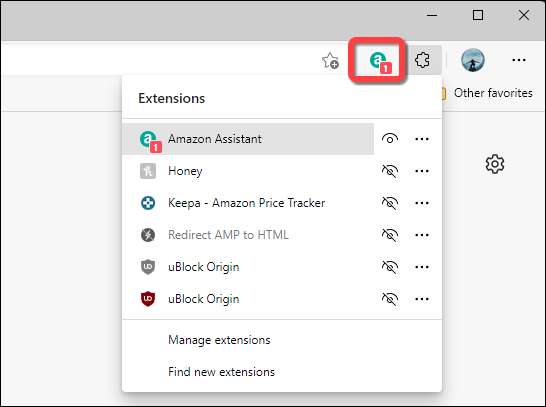The width and height of the screenshot is (546, 407).
Task: Open the user profile avatar
Action: [473, 60]
